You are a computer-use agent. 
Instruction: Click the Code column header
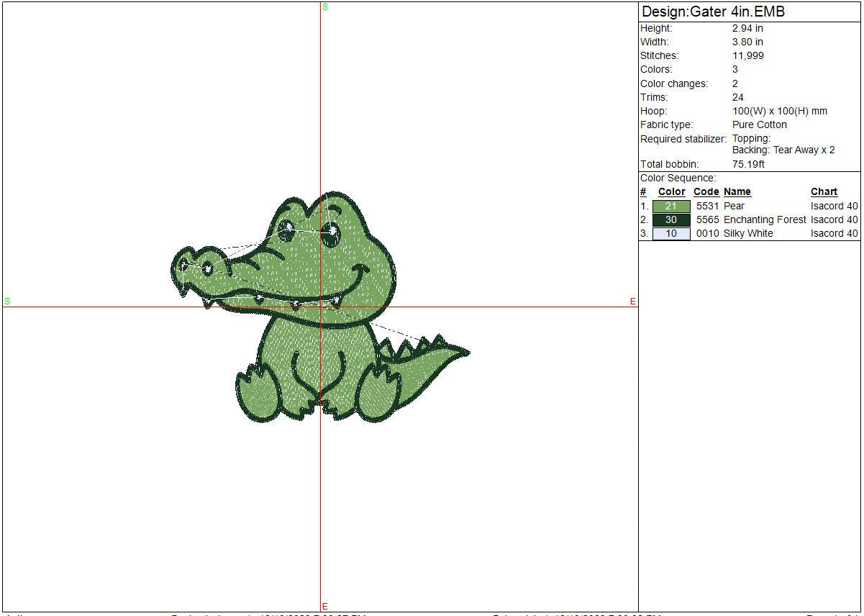coord(706,192)
